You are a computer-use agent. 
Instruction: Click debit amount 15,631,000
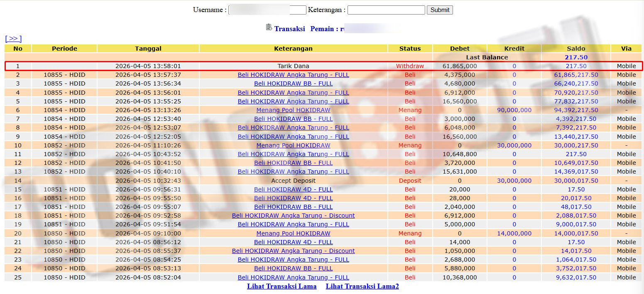click(x=460, y=171)
